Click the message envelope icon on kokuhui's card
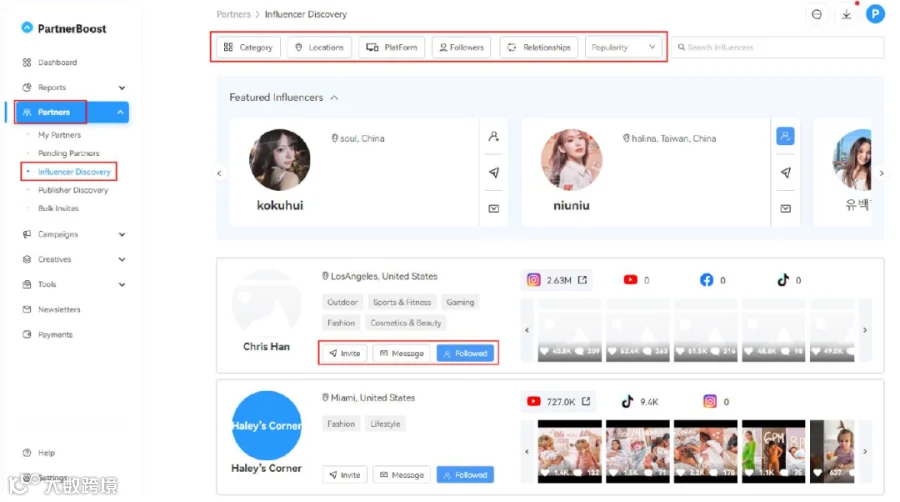 pos(494,208)
